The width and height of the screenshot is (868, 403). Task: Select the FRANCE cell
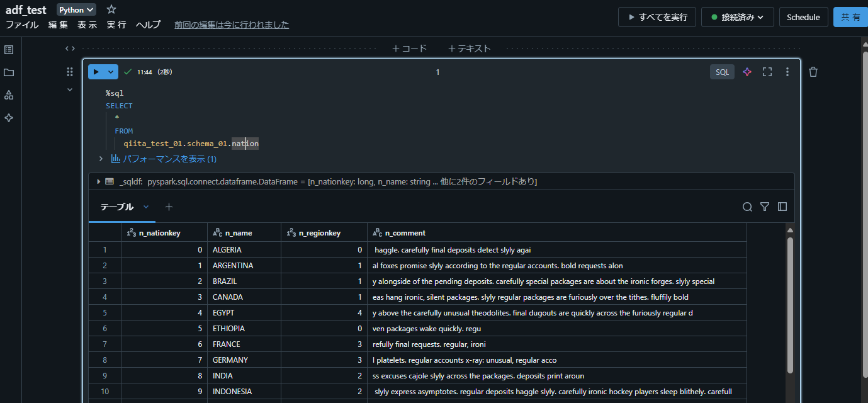tap(244, 344)
